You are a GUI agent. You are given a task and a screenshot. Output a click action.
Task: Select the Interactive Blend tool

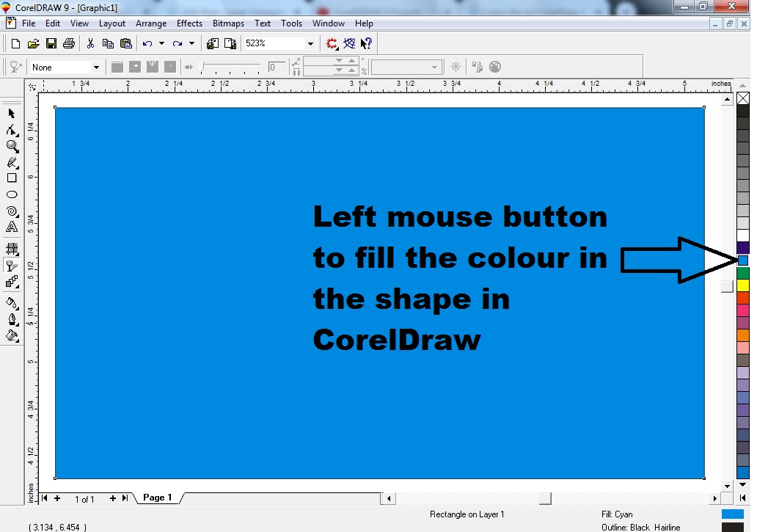pyautogui.click(x=12, y=282)
